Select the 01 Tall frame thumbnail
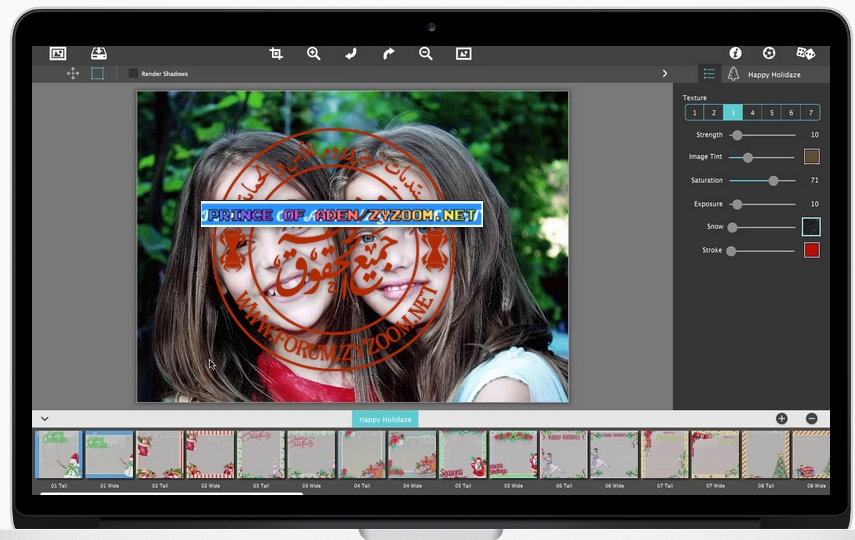The width and height of the screenshot is (855, 540). coord(59,454)
